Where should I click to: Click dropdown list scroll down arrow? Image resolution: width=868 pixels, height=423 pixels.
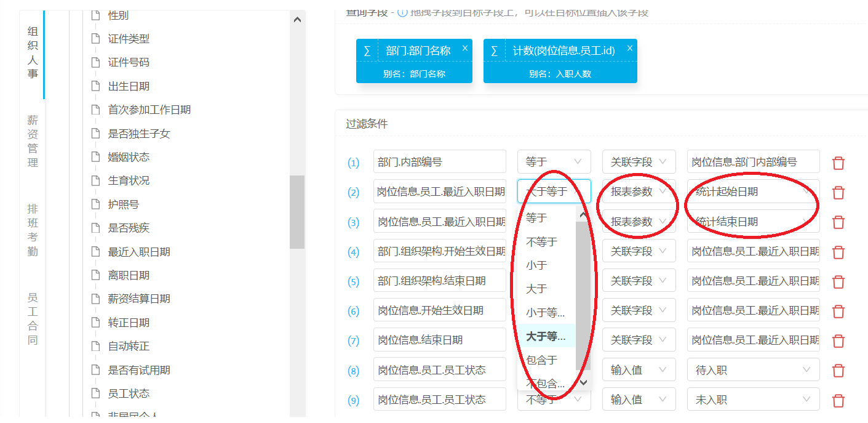pos(584,382)
